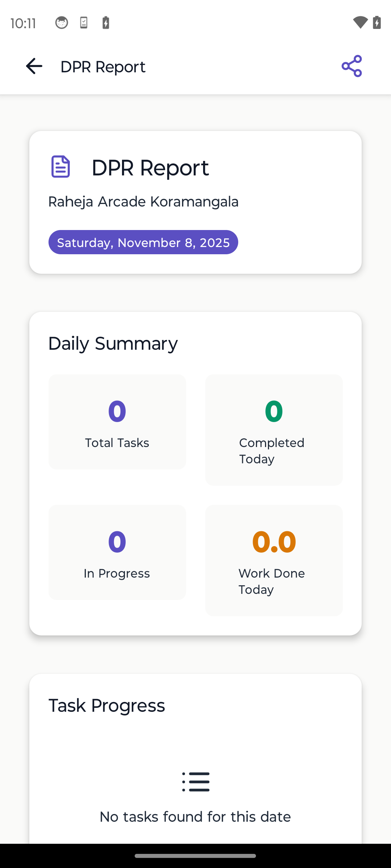Tap the bottom navigation gesture bar
The width and height of the screenshot is (391, 868).
pos(195,856)
